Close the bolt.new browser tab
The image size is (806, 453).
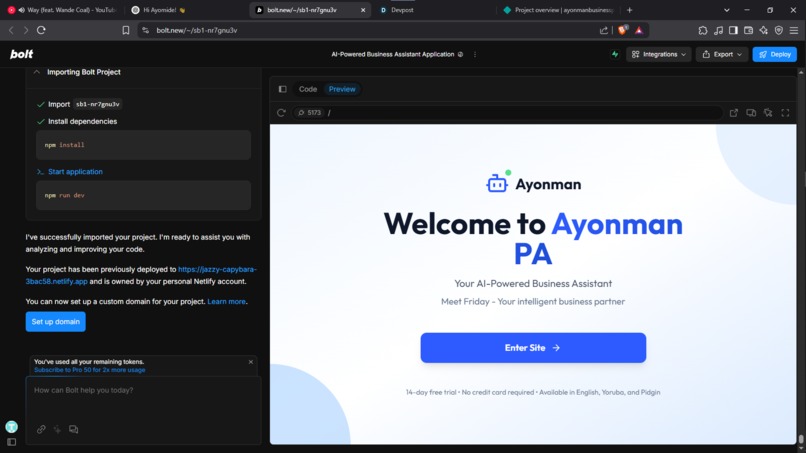(x=363, y=10)
